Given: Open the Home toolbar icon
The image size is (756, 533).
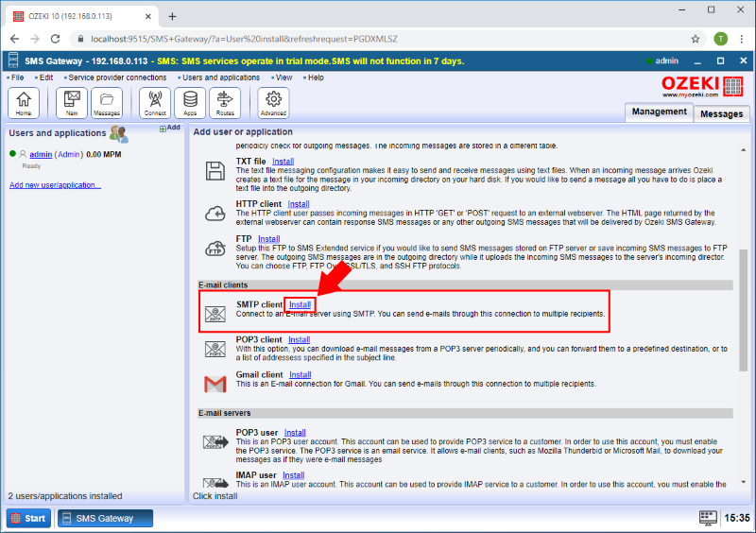Looking at the screenshot, I should [23, 103].
